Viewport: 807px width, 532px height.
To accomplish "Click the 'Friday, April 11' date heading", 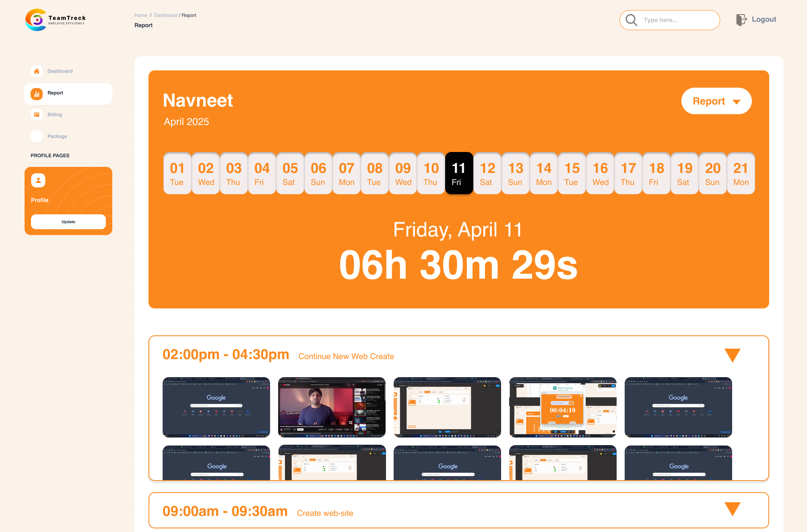I will click(x=458, y=230).
